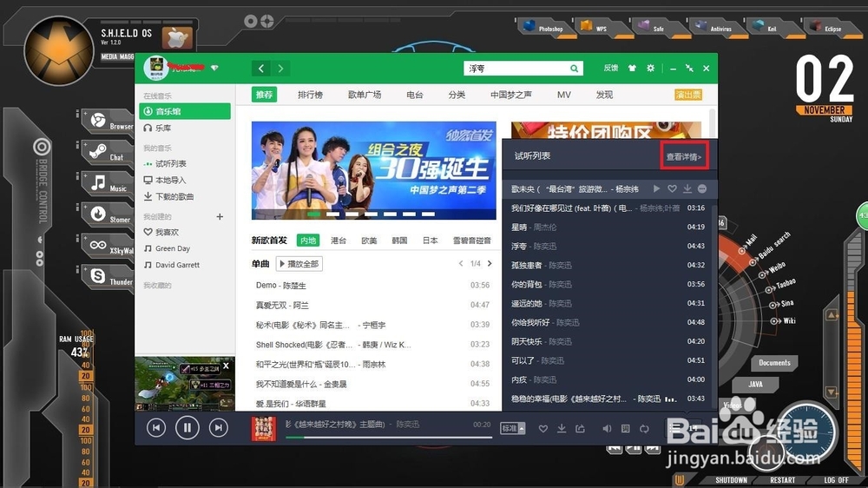Play the previous track
The height and width of the screenshot is (488, 868).
coord(156,427)
